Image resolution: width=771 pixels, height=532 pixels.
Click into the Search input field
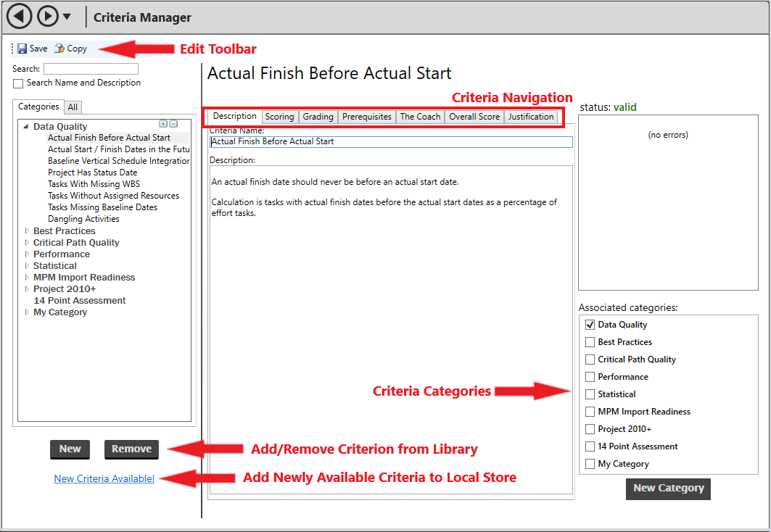coord(91,69)
